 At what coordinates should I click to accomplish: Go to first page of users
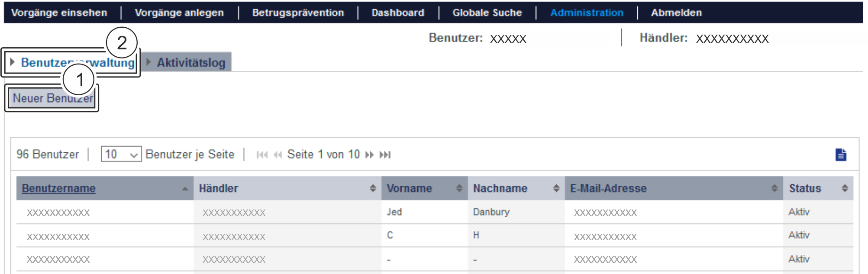point(262,155)
